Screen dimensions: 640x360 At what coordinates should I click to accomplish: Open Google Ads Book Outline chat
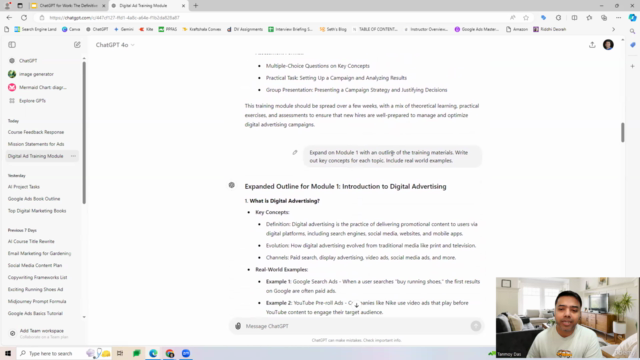pos(34,199)
